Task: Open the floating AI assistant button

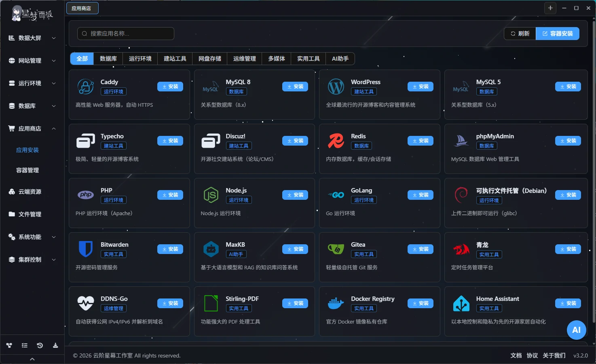Action: (577, 330)
